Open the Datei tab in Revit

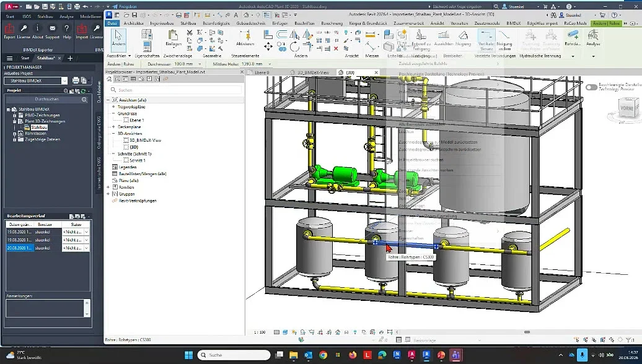pos(112,24)
